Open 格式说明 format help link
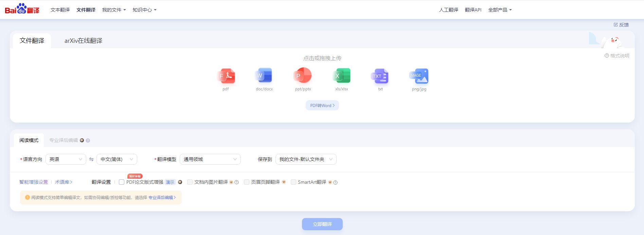Screen dimensions: 644x235 [617, 56]
